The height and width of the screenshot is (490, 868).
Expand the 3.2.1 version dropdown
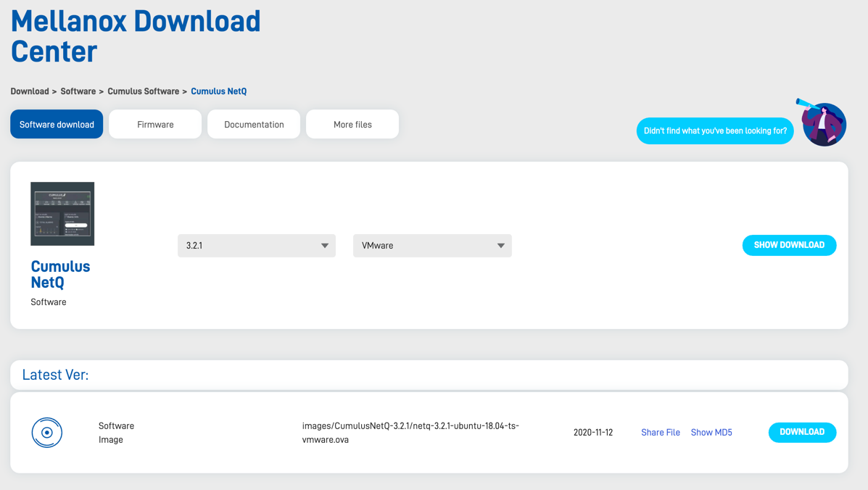pyautogui.click(x=256, y=246)
